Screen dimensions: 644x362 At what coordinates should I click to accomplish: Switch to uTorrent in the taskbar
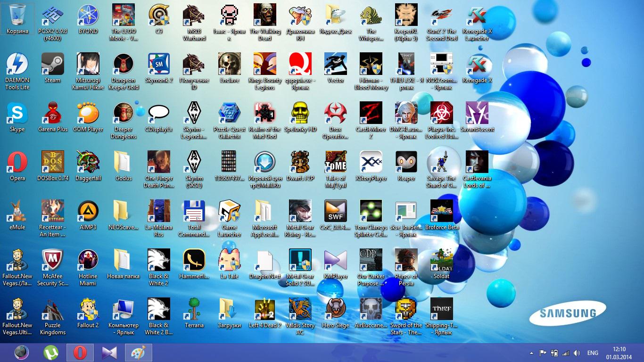point(51,353)
